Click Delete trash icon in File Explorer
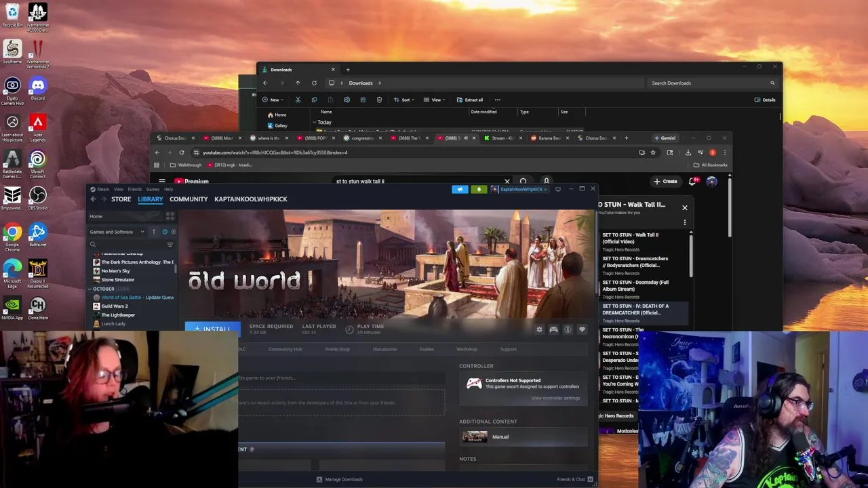Image resolution: width=868 pixels, height=488 pixels. (x=379, y=100)
